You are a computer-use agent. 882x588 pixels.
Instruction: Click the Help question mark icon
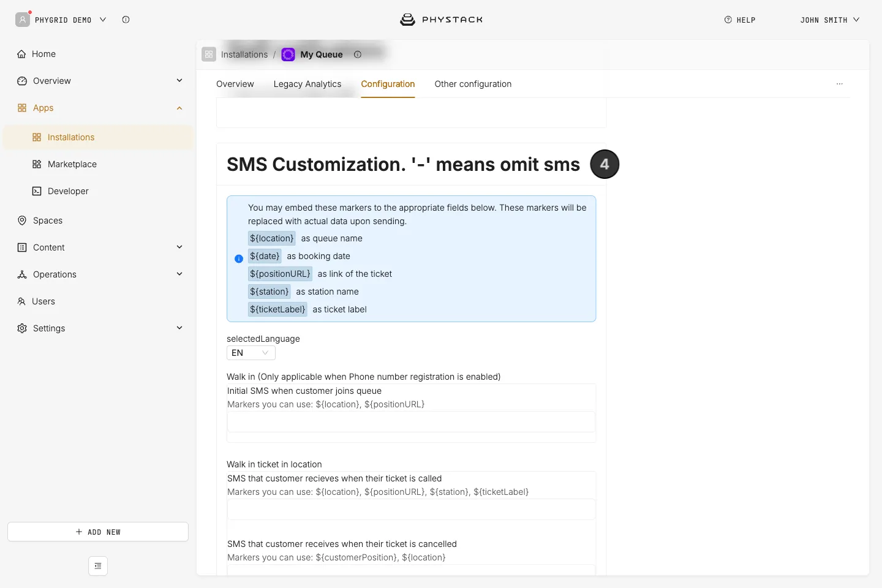click(728, 20)
